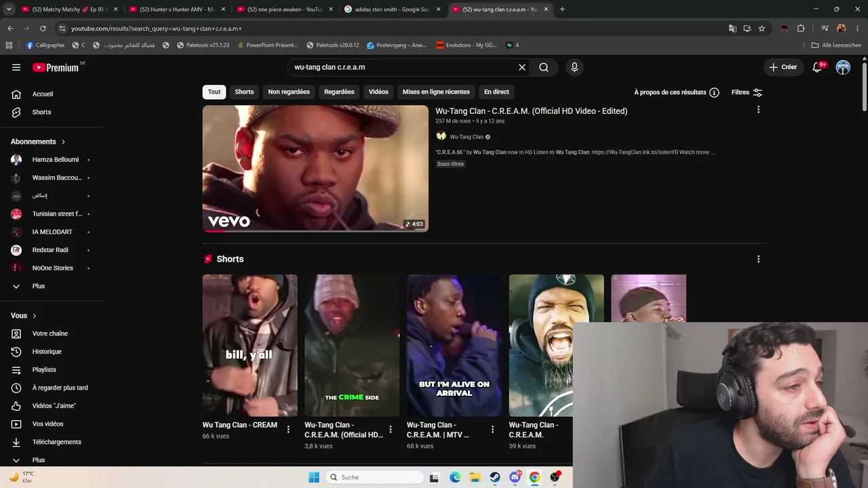
Task: Open the "Wu Tang Clan - CREAM" short thumbnail
Action: (x=250, y=346)
